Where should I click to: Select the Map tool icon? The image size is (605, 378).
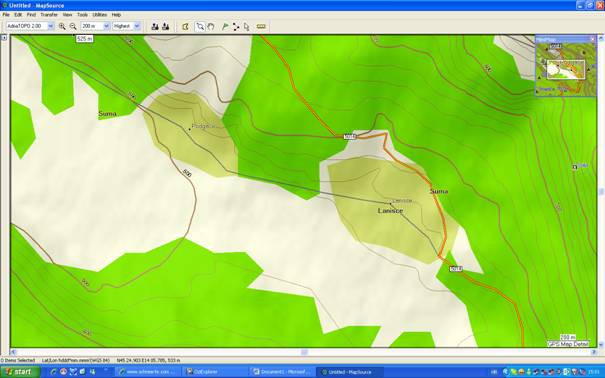coord(186,26)
